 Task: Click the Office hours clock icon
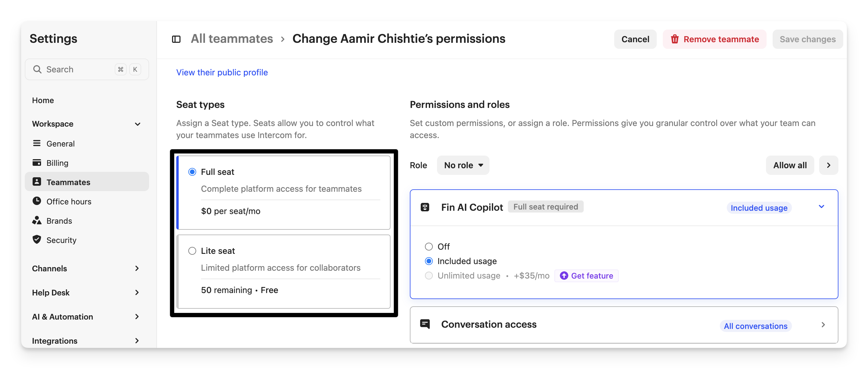(37, 201)
